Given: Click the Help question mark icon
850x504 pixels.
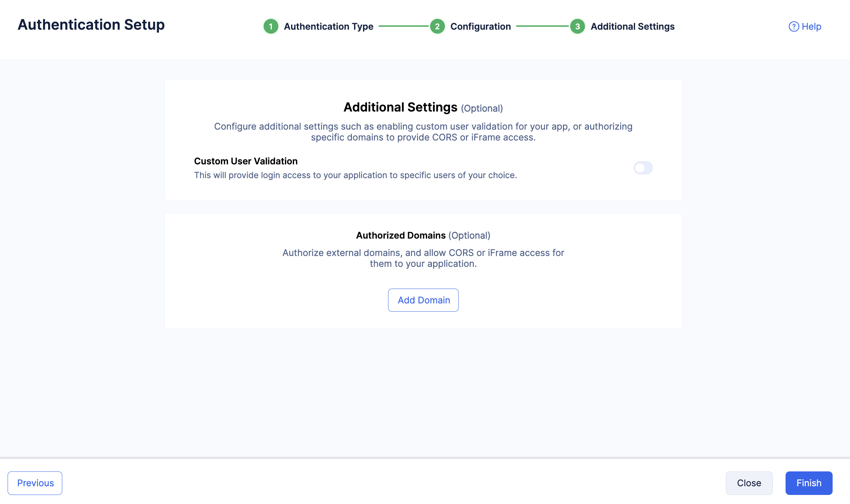Looking at the screenshot, I should (x=794, y=26).
